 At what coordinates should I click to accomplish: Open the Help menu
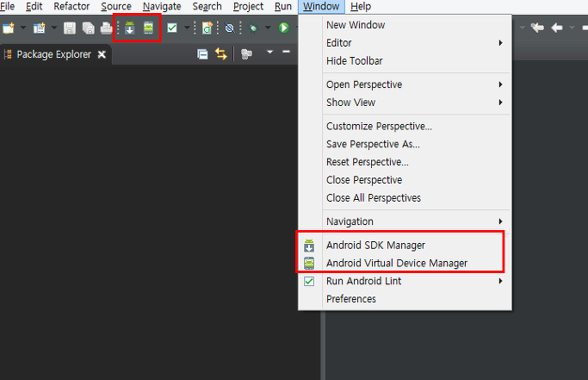click(361, 6)
